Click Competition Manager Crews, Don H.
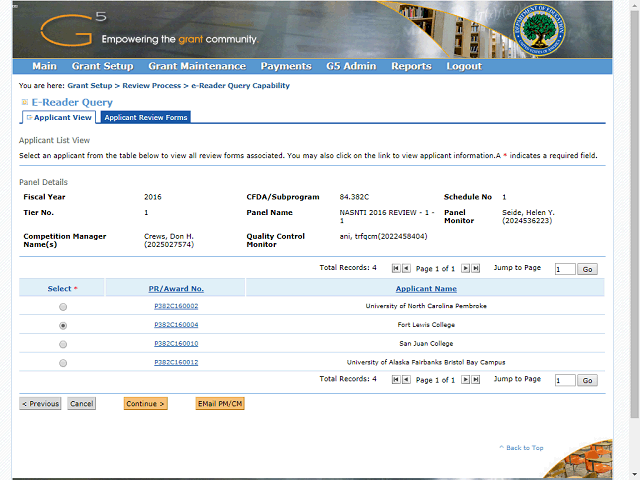The width and height of the screenshot is (640, 480). 169,240
